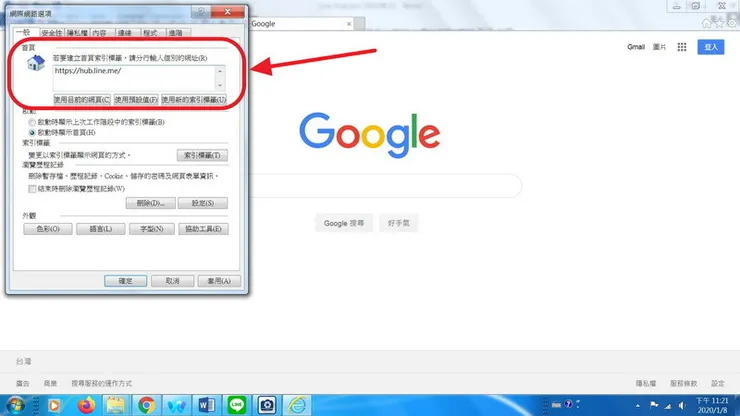Click the language bar help icon
The height and width of the screenshot is (416, 740).
click(x=568, y=404)
